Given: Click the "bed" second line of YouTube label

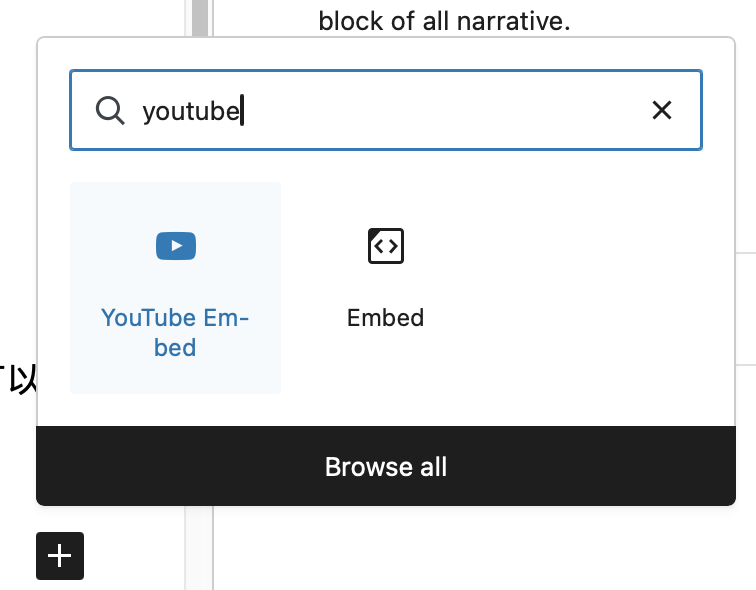Looking at the screenshot, I should pyautogui.click(x=175, y=348).
